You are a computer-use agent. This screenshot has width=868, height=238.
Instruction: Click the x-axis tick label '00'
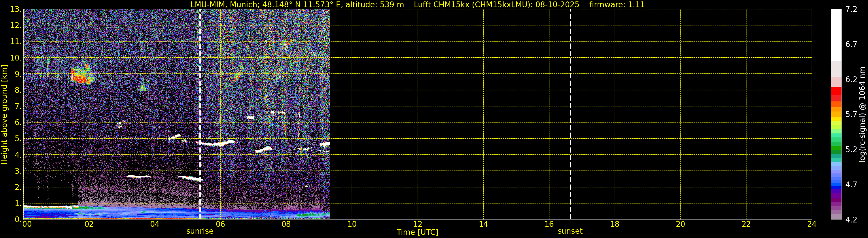[27, 224]
